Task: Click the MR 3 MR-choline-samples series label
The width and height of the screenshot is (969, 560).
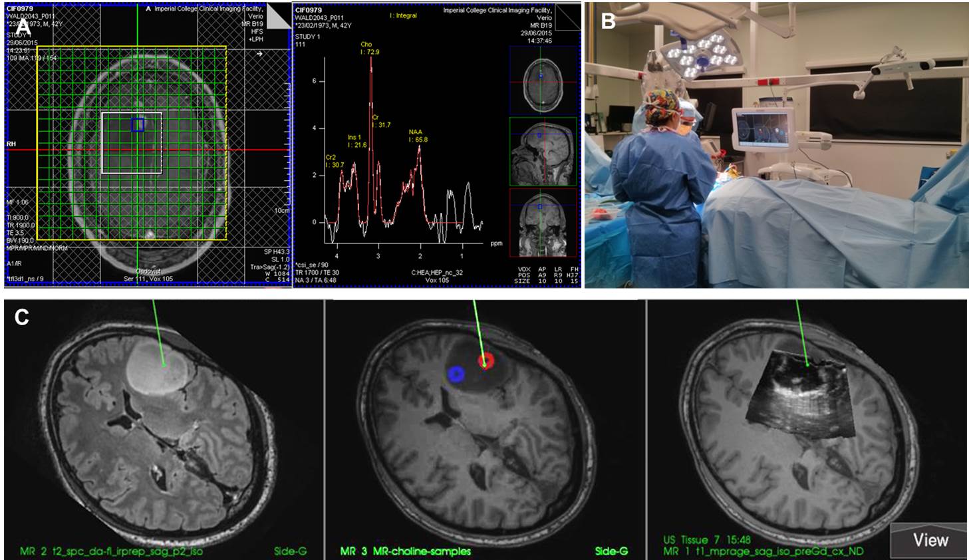Action: [x=405, y=551]
